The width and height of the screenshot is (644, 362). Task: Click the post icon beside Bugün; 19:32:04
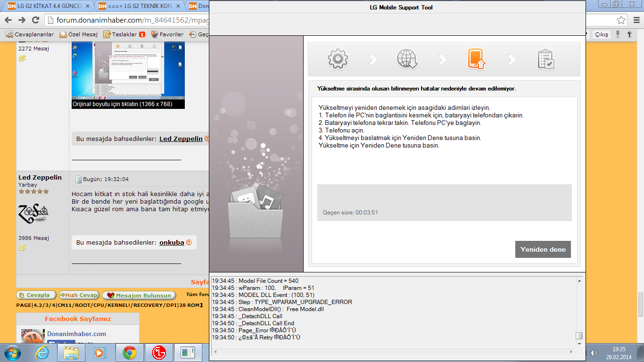(79, 179)
